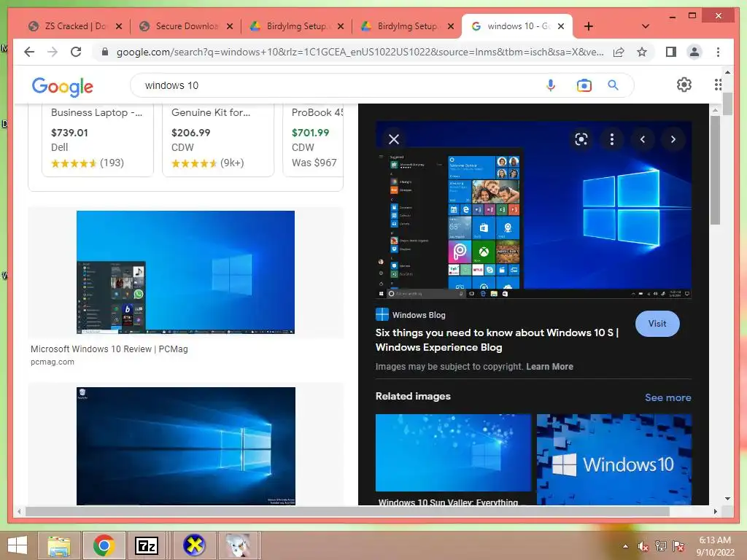
Task: Open the CDW Genuine Kit $206.99 listing
Action: (x=218, y=139)
